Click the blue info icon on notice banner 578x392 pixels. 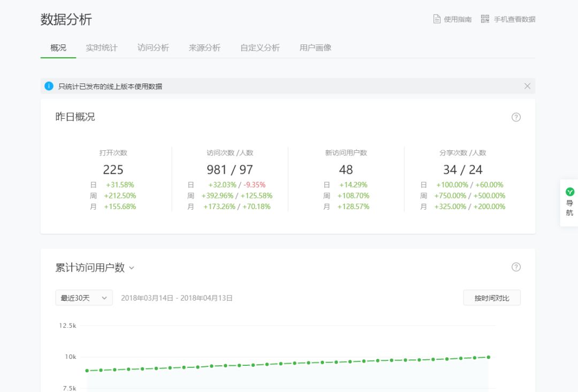pos(49,86)
